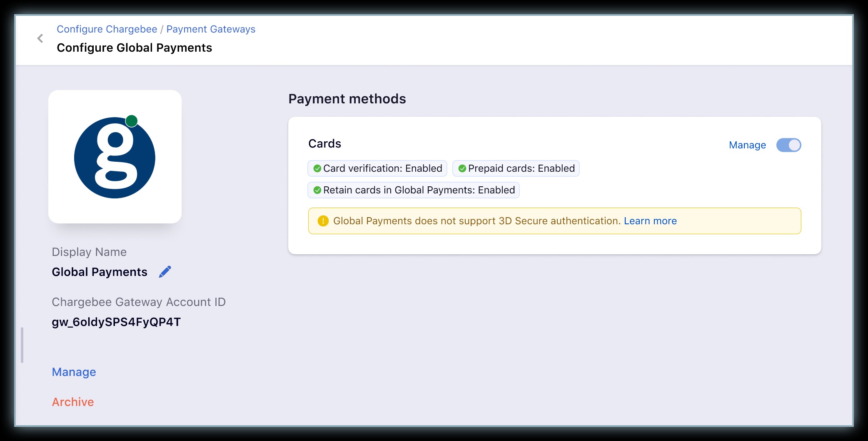Open Learn more about 3D Secure
The image size is (868, 441).
650,221
